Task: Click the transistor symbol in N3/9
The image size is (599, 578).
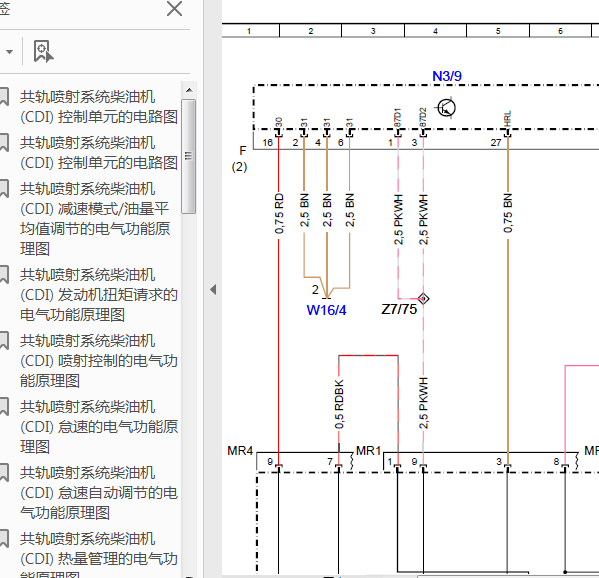Action: [446, 108]
